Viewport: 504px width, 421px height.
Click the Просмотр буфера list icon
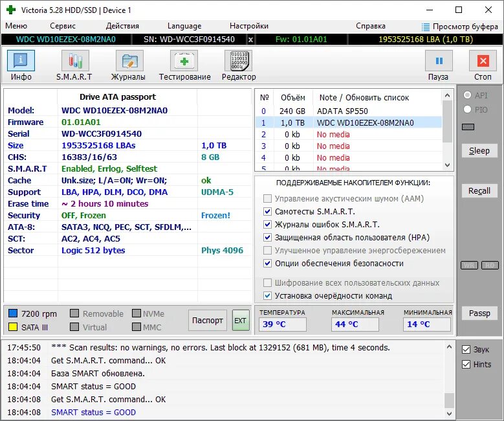click(426, 27)
